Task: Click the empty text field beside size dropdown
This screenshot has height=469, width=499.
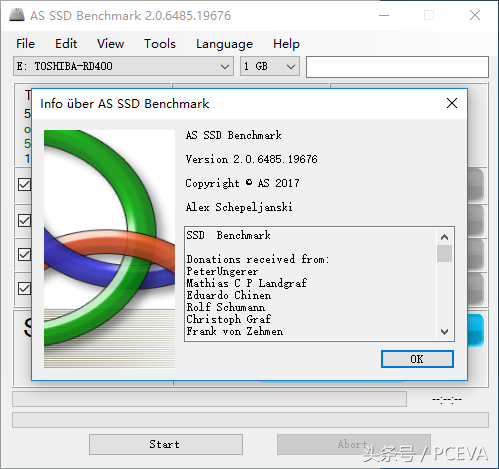Action: 397,67
